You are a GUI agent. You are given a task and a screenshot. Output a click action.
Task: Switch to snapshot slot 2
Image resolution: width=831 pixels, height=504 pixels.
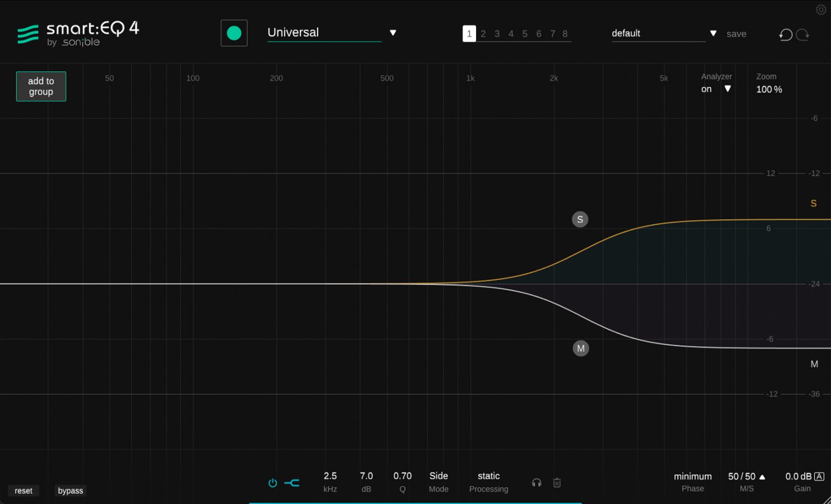click(x=483, y=34)
